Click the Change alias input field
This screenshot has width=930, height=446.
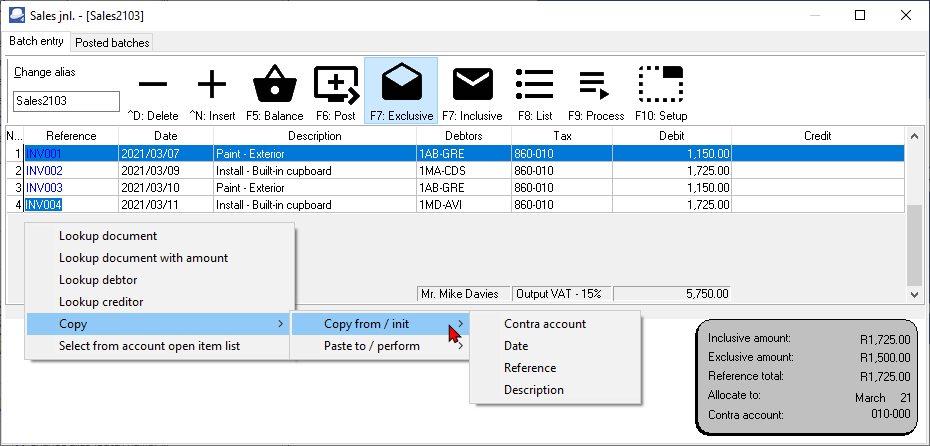tap(66, 101)
